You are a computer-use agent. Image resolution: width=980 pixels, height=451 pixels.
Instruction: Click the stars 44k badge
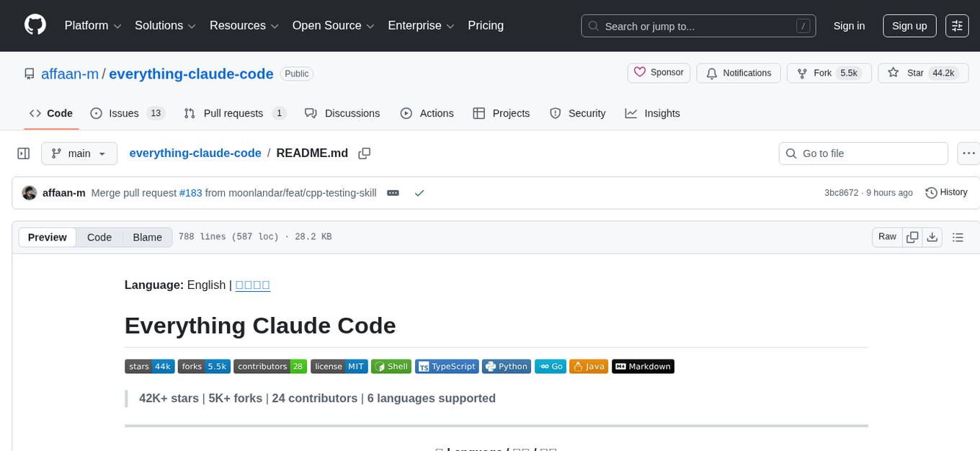click(x=149, y=366)
